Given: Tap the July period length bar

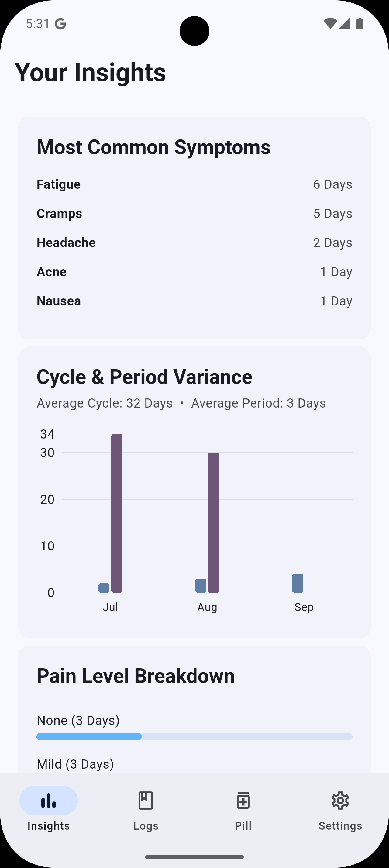Looking at the screenshot, I should tap(104, 588).
